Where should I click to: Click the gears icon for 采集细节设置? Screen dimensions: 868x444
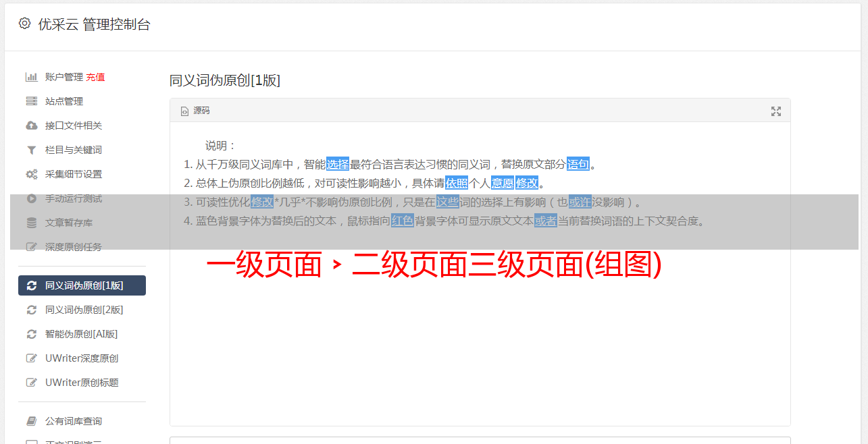coord(31,174)
